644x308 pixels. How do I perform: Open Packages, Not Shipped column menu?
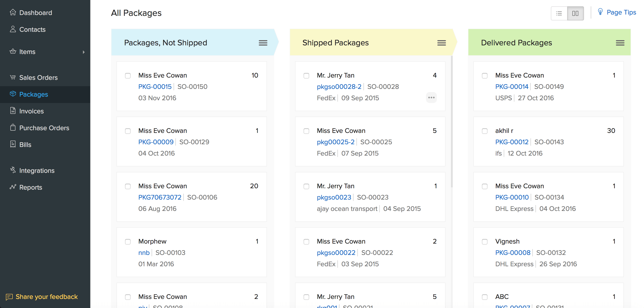pos(263,43)
